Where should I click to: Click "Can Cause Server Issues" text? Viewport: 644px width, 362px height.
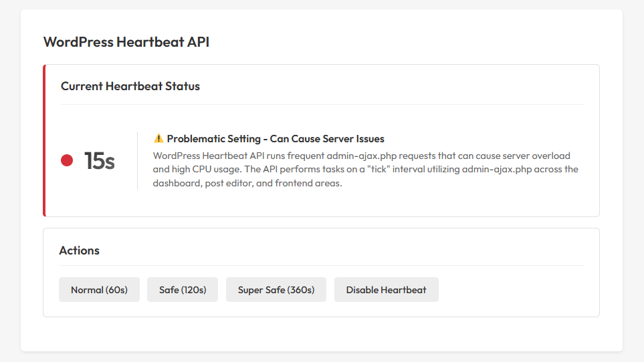327,139
